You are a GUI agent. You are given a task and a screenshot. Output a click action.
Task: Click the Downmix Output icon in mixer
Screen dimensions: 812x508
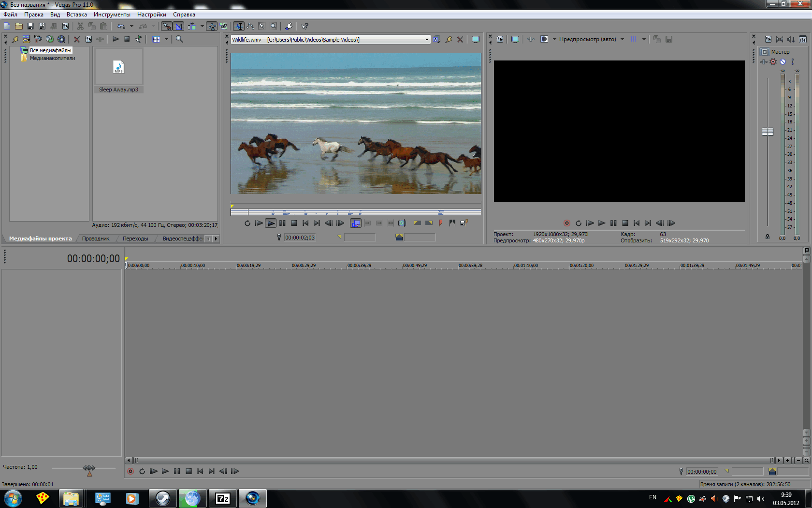pos(780,39)
